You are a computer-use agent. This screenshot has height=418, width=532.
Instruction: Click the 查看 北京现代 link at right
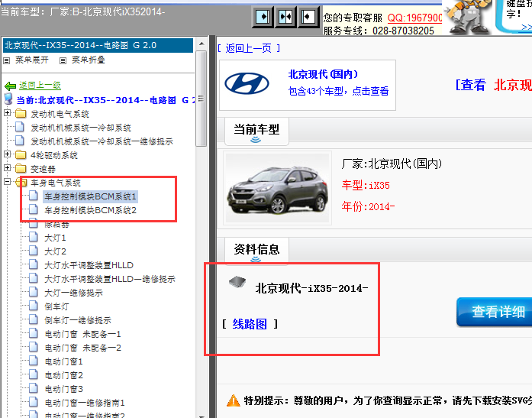click(x=494, y=85)
